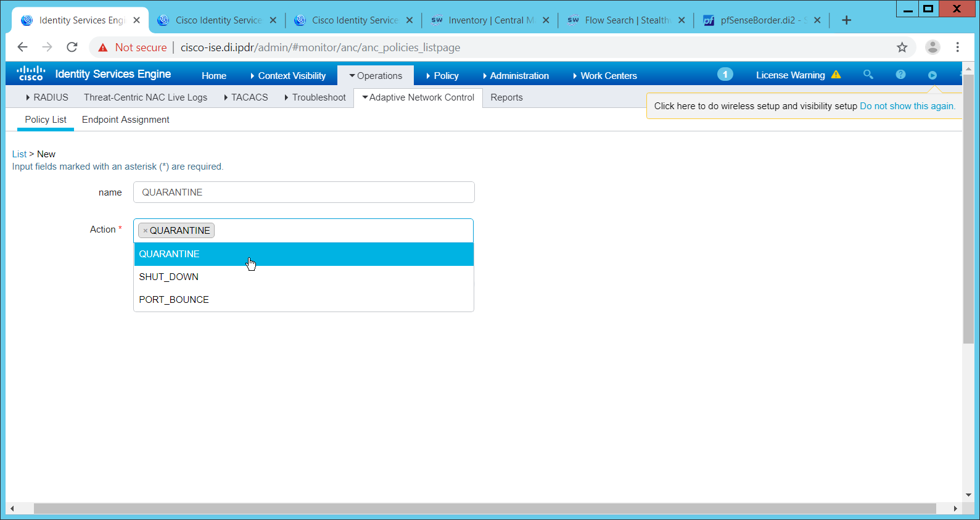Open the Chrome three-dot menu
This screenshot has width=980, height=520.
(x=957, y=47)
